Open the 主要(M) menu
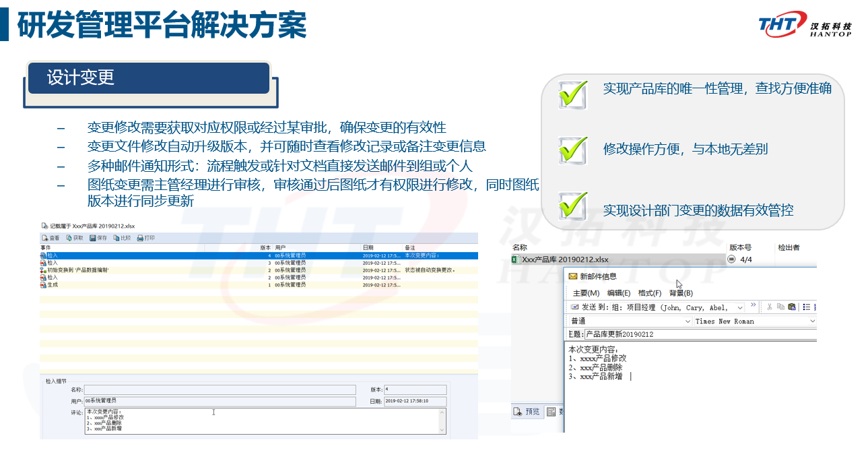868x467 pixels. point(586,293)
